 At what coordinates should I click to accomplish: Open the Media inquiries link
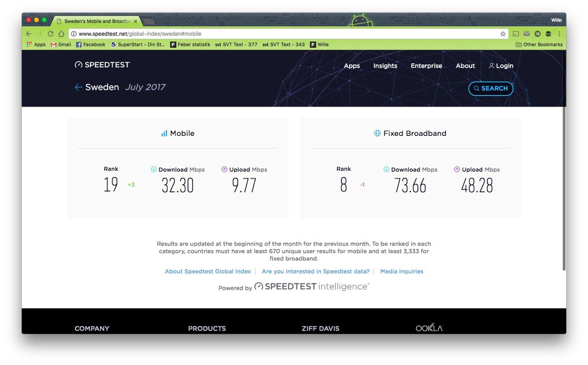(401, 271)
